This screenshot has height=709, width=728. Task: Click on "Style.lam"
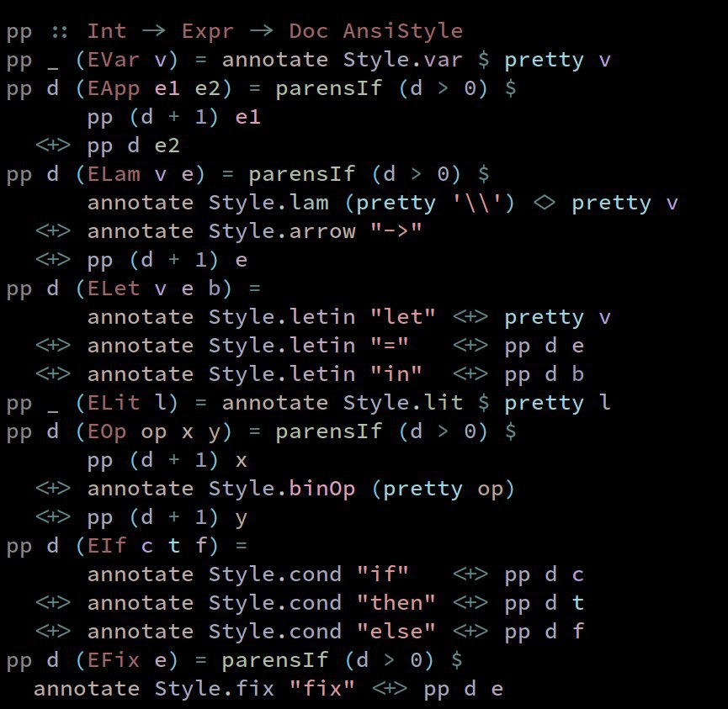[268, 203]
